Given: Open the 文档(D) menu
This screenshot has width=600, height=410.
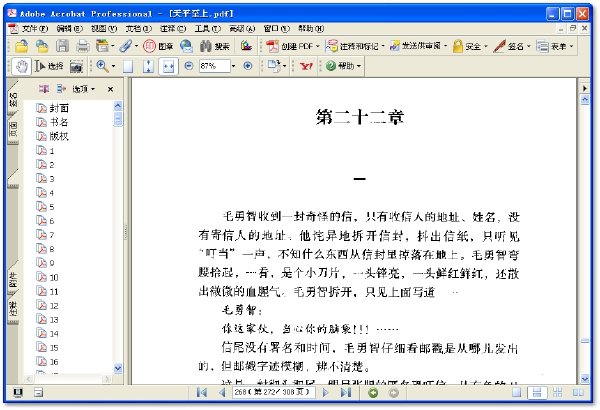Looking at the screenshot, I should point(138,28).
